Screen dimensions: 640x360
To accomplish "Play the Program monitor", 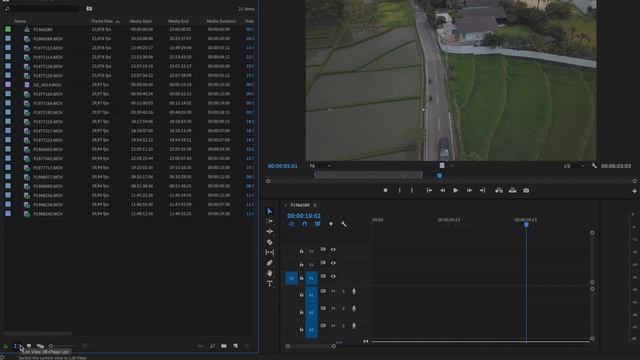I will click(x=456, y=190).
